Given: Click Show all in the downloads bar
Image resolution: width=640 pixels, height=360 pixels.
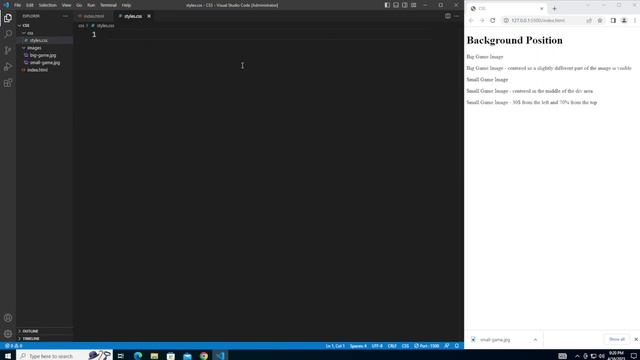Looking at the screenshot, I should (617, 339).
